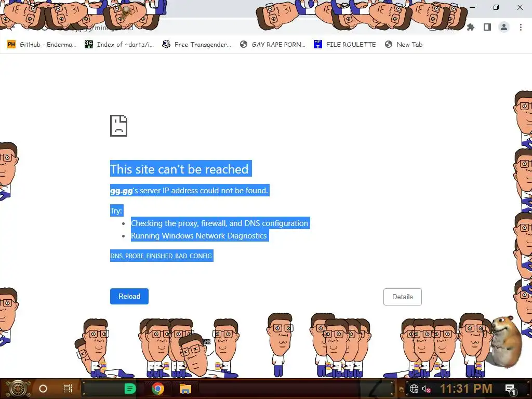Screen dimensions: 532x399
Task: Click the gg.gg's server IP address message
Action: click(189, 191)
